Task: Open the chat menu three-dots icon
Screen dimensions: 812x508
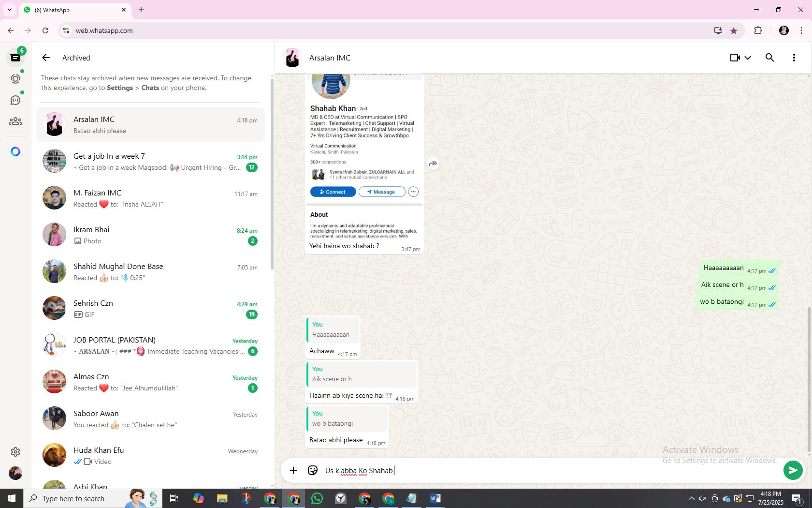Action: pyautogui.click(x=794, y=58)
